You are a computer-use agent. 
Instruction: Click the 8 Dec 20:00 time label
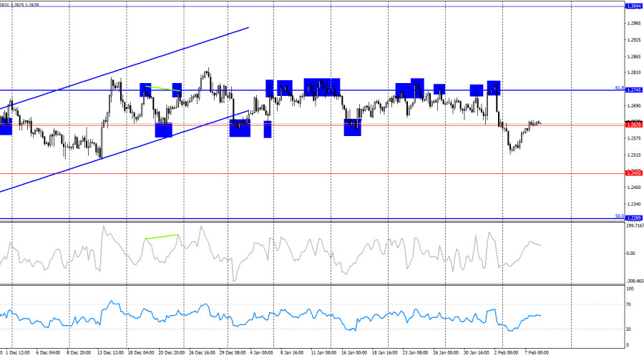click(79, 353)
